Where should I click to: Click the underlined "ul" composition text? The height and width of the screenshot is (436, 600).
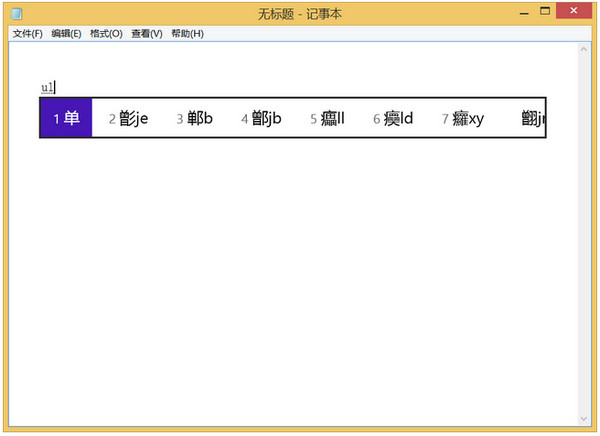(47, 88)
